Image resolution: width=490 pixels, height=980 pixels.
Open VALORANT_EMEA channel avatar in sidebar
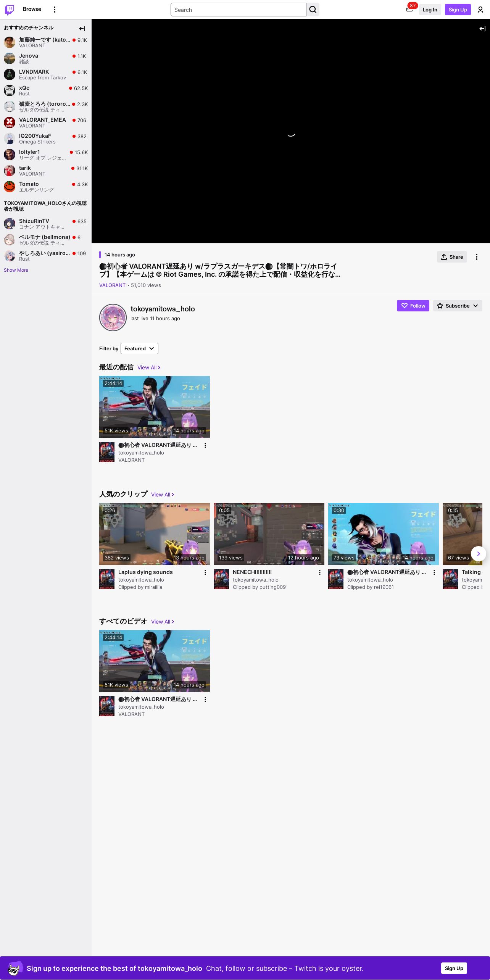(x=10, y=122)
